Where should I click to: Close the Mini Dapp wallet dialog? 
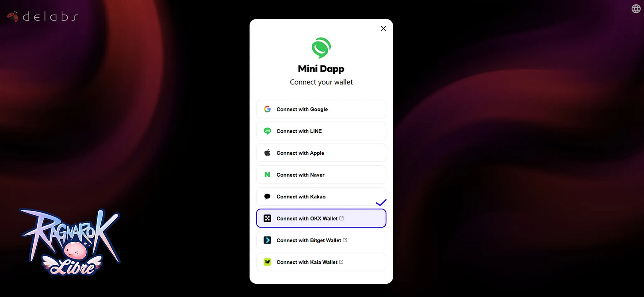[383, 29]
